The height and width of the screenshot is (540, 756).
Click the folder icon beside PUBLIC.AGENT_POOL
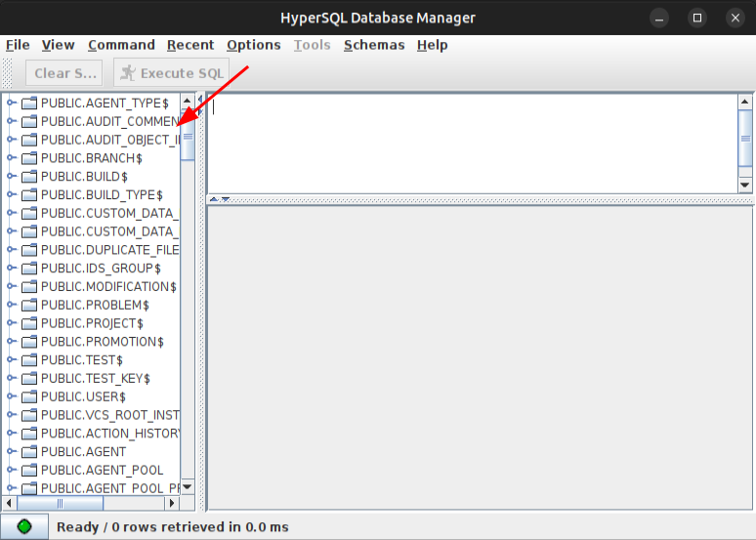coord(29,471)
